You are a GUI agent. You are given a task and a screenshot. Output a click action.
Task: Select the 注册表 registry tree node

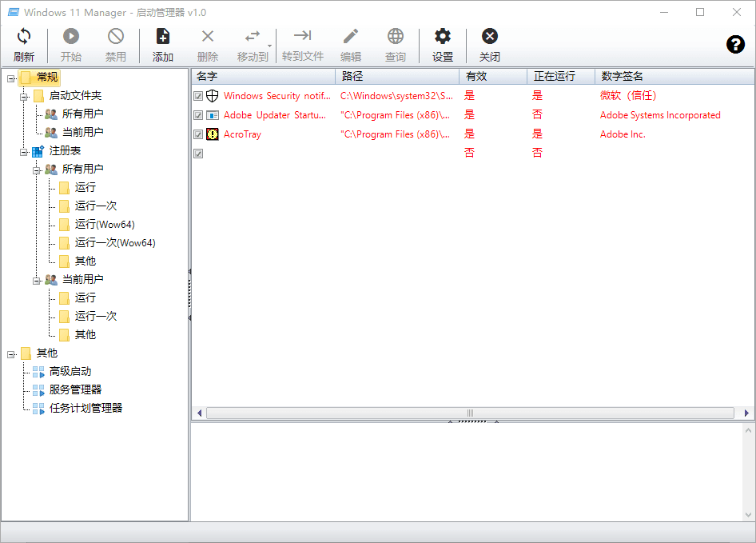(65, 150)
